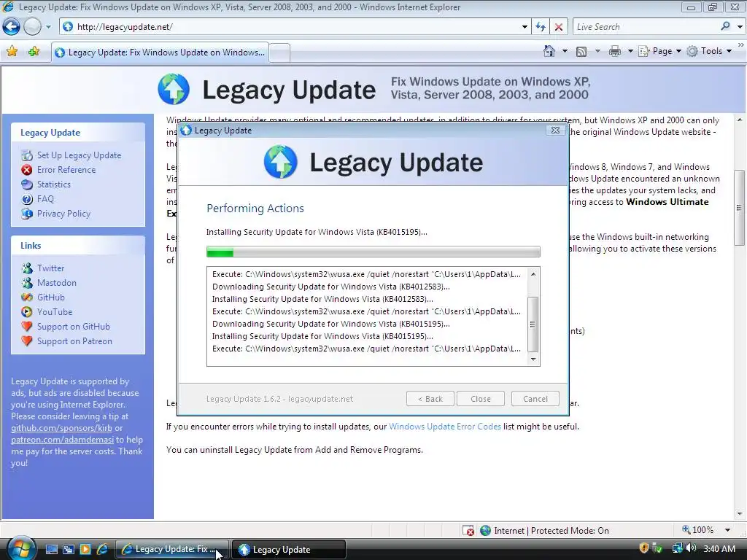Open a new blank tab
This screenshot has height=560, width=747.
[280, 52]
